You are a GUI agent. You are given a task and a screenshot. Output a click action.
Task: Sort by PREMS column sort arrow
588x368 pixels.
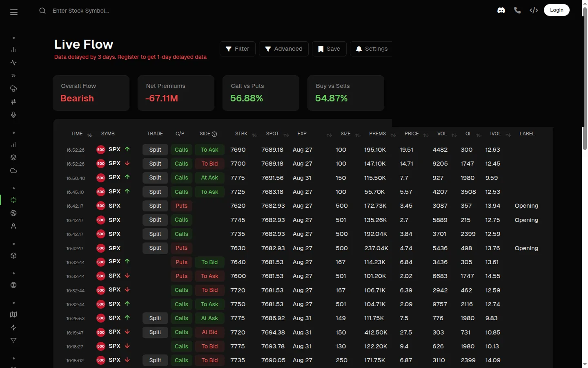pyautogui.click(x=393, y=135)
